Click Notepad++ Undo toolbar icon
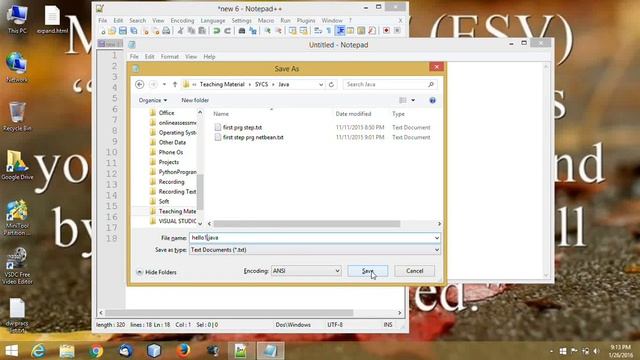This screenshot has height=360, width=640. pos(216,31)
